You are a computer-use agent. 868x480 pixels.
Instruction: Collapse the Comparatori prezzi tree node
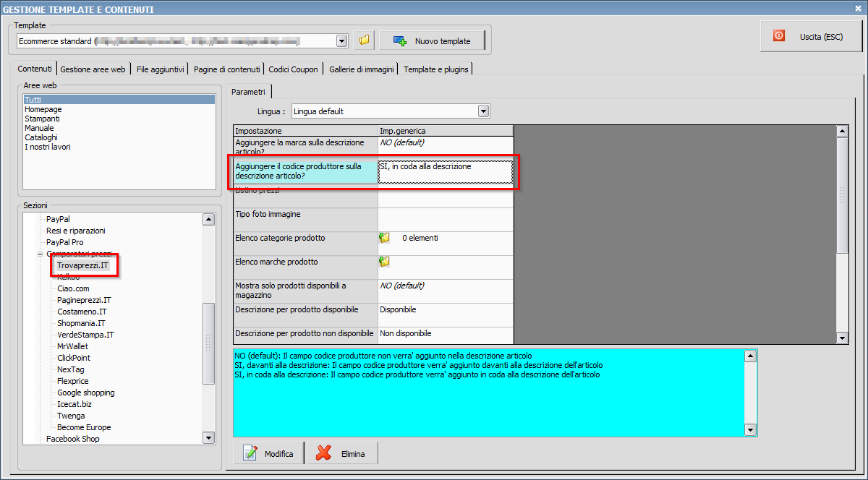(40, 254)
